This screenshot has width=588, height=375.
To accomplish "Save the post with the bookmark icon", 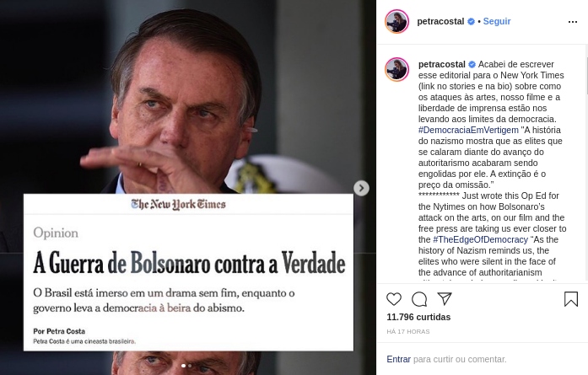I will click(571, 299).
